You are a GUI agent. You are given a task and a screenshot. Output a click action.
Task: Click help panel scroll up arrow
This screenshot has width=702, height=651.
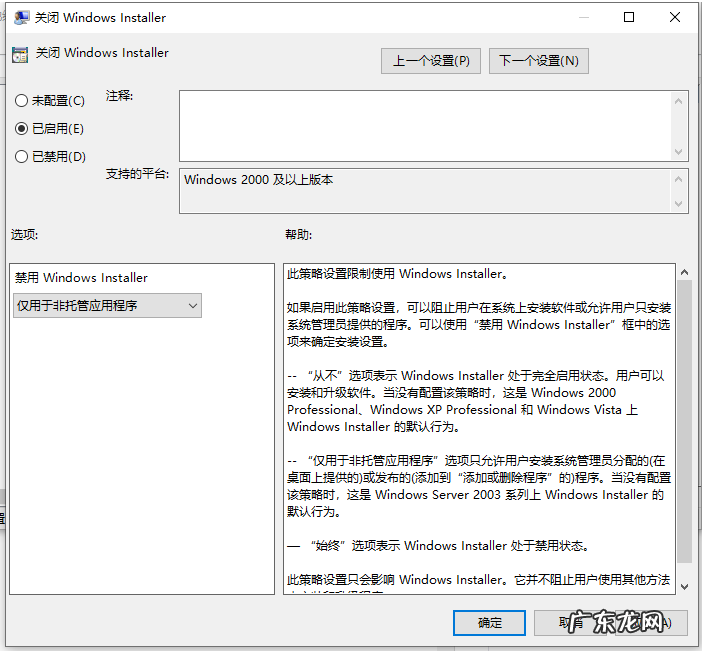[x=684, y=272]
